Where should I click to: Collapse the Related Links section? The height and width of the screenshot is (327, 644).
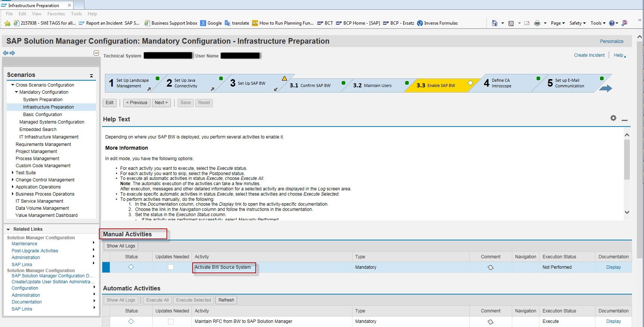point(8,229)
